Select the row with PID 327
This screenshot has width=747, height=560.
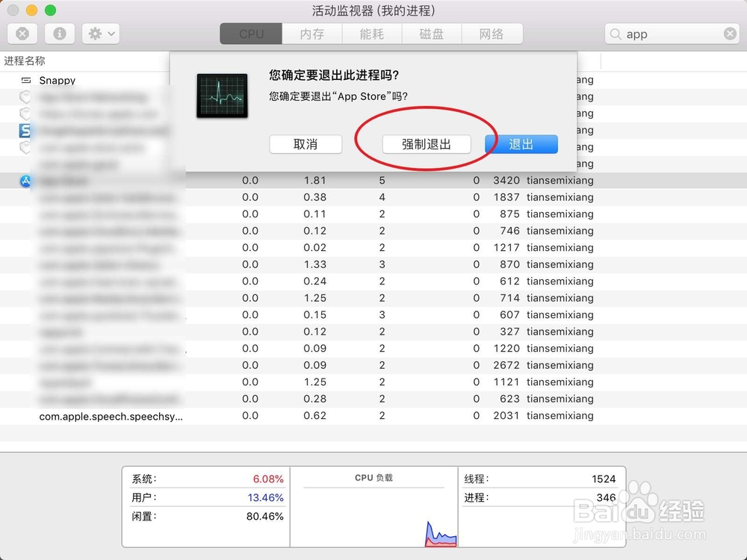(x=373, y=332)
